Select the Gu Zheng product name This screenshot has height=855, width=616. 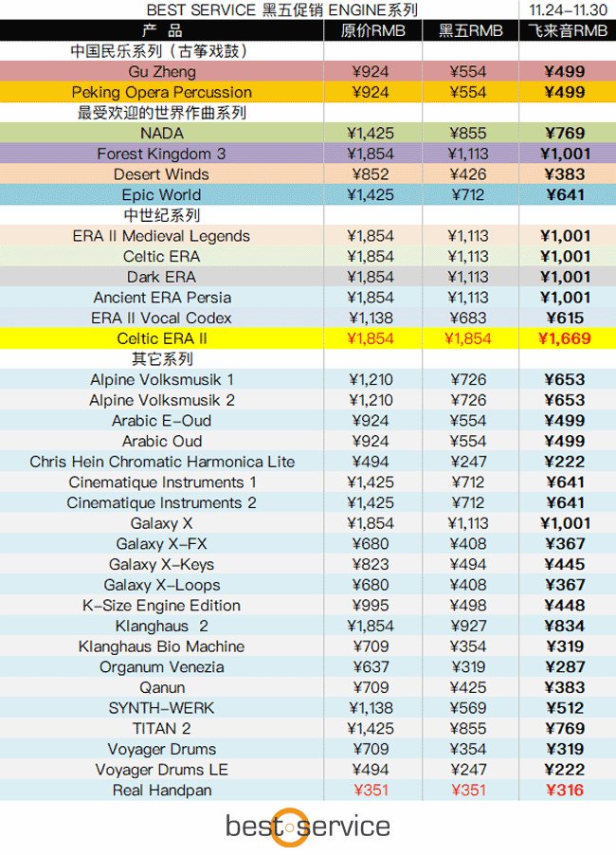pos(162,72)
